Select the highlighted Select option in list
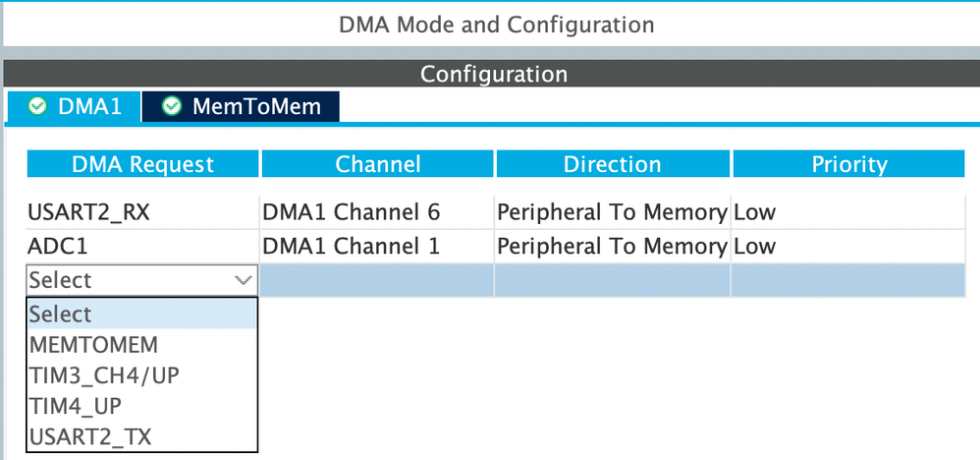 (61, 315)
